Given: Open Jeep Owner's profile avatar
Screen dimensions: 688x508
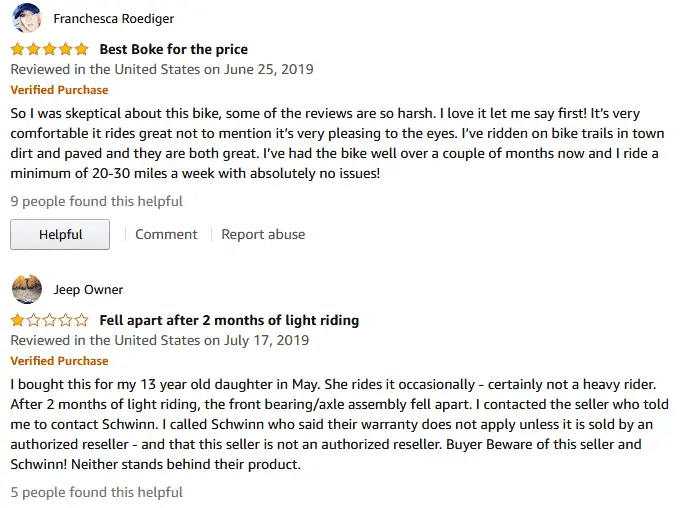Looking at the screenshot, I should point(27,289).
